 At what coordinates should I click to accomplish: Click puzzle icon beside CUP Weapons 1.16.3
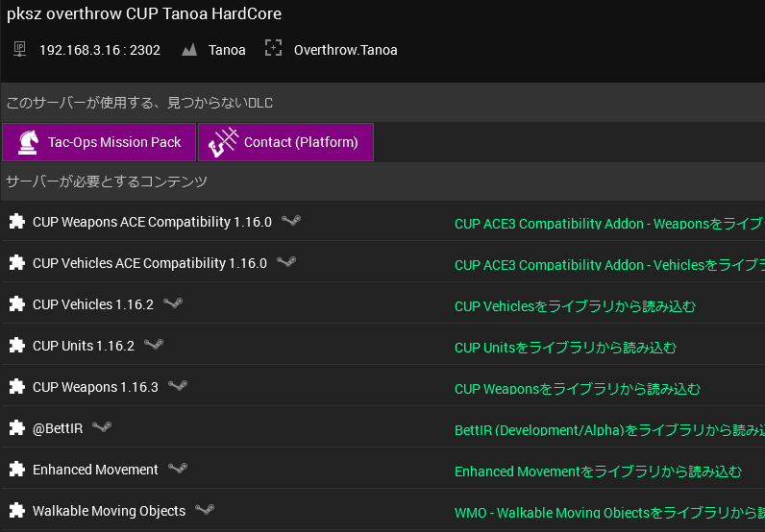pyautogui.click(x=17, y=387)
